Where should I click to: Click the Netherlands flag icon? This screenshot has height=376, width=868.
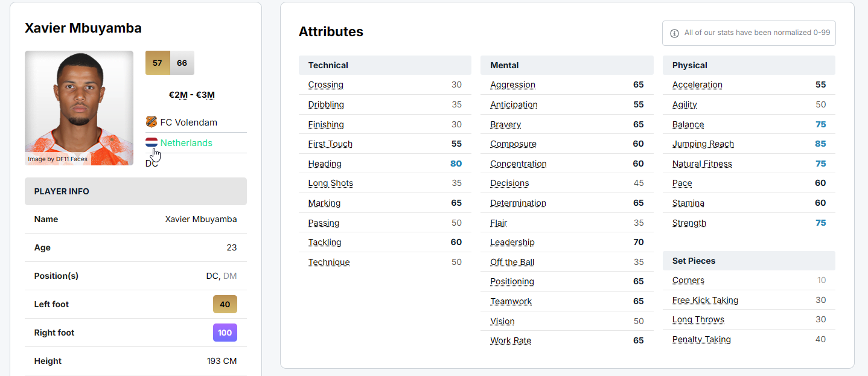(152, 143)
